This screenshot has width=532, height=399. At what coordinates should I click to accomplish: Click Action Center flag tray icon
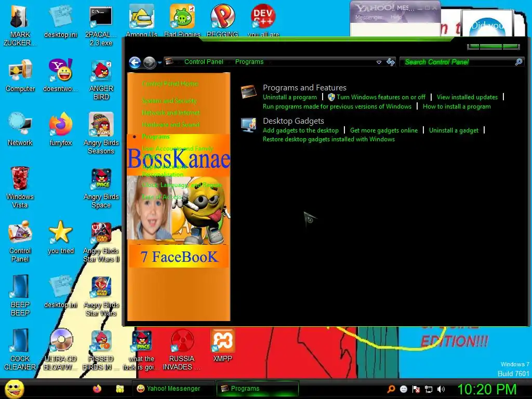(416, 389)
